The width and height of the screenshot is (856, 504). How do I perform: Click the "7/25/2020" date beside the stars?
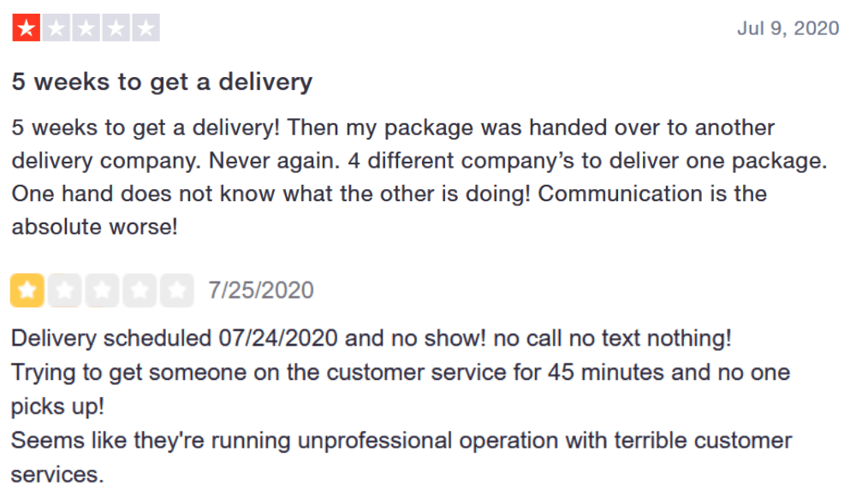tap(261, 291)
